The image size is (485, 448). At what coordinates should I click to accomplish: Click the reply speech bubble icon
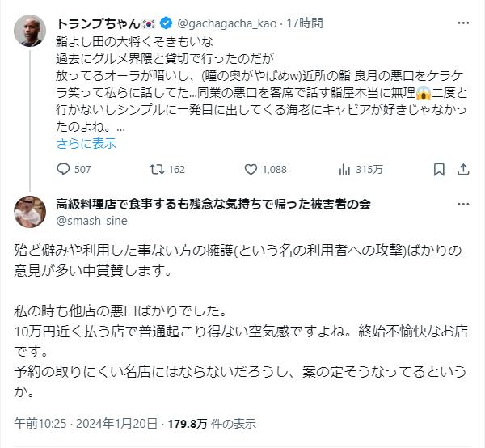point(64,170)
